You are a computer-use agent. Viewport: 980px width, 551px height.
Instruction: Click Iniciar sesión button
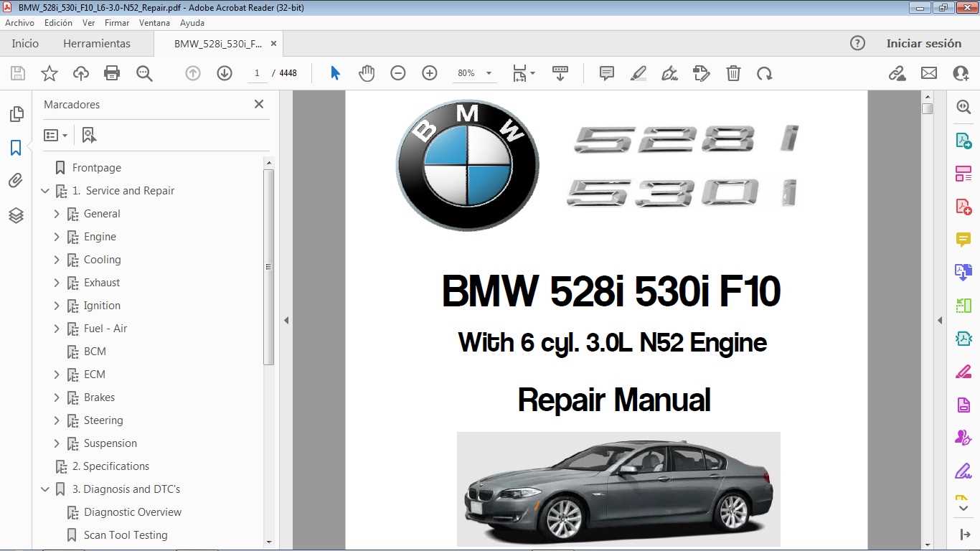point(923,43)
